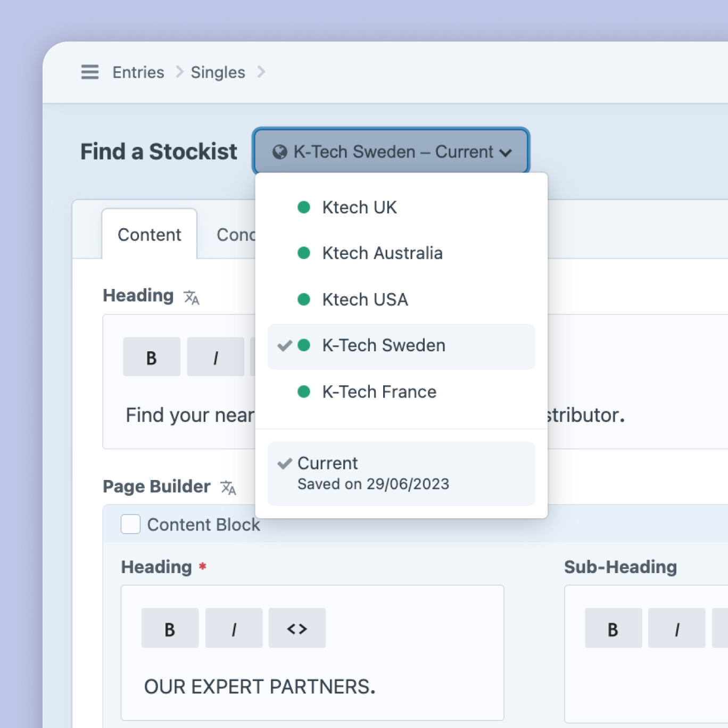Tick the Content Block checkbox
Image resolution: width=728 pixels, height=728 pixels.
tap(130, 524)
